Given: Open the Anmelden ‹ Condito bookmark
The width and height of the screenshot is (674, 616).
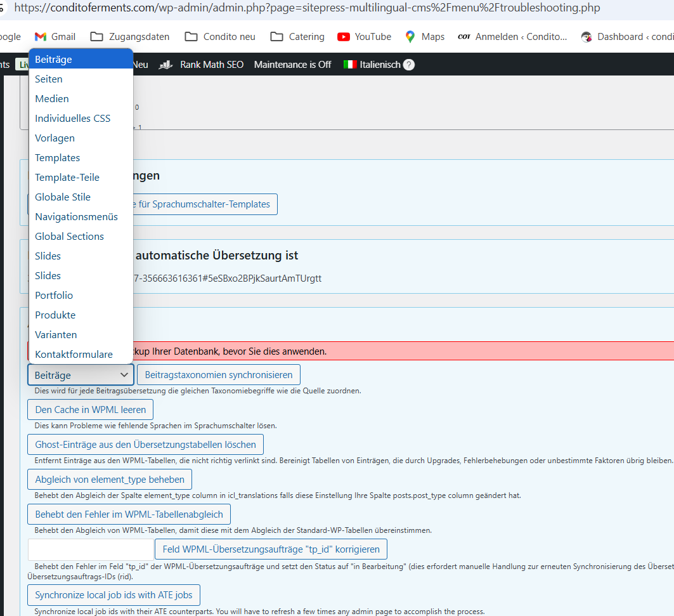Looking at the screenshot, I should (x=512, y=37).
